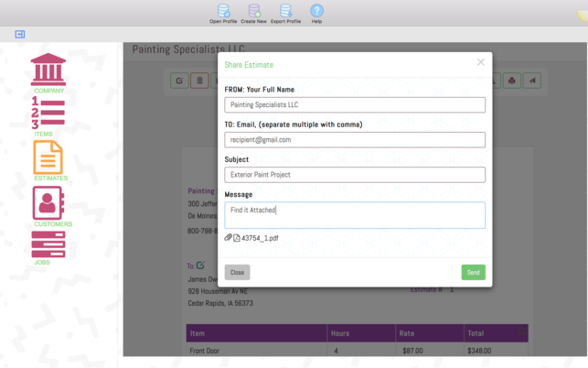This screenshot has height=368, width=588.
Task: Click the edit estimate pencil icon
Action: pyautogui.click(x=179, y=81)
